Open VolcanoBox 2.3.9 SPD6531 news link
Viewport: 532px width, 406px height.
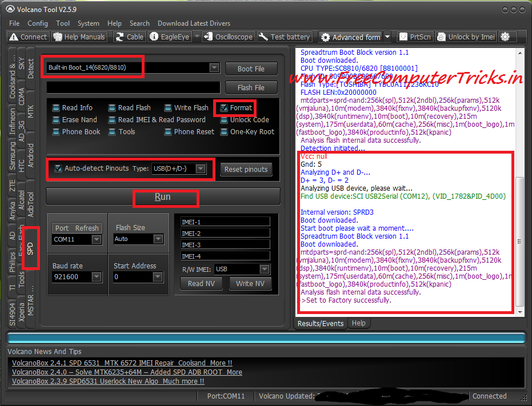[108, 381]
